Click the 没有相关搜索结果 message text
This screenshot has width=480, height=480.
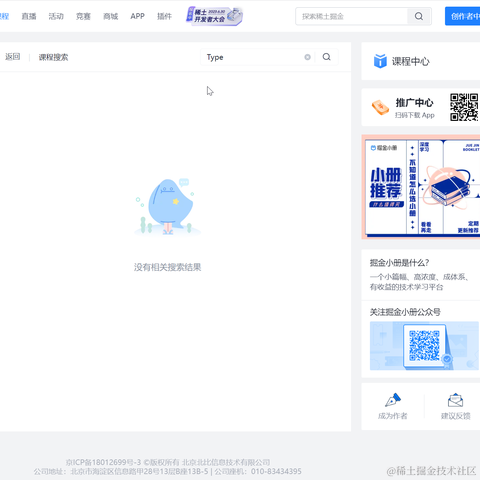(167, 267)
